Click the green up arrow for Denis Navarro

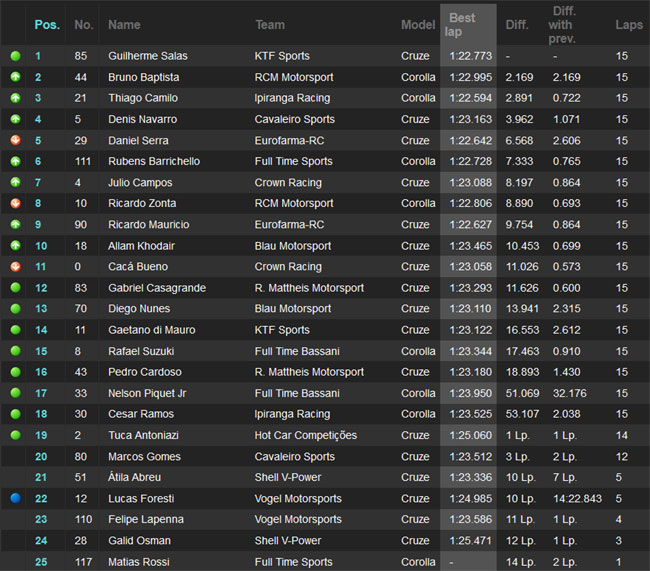(15, 119)
